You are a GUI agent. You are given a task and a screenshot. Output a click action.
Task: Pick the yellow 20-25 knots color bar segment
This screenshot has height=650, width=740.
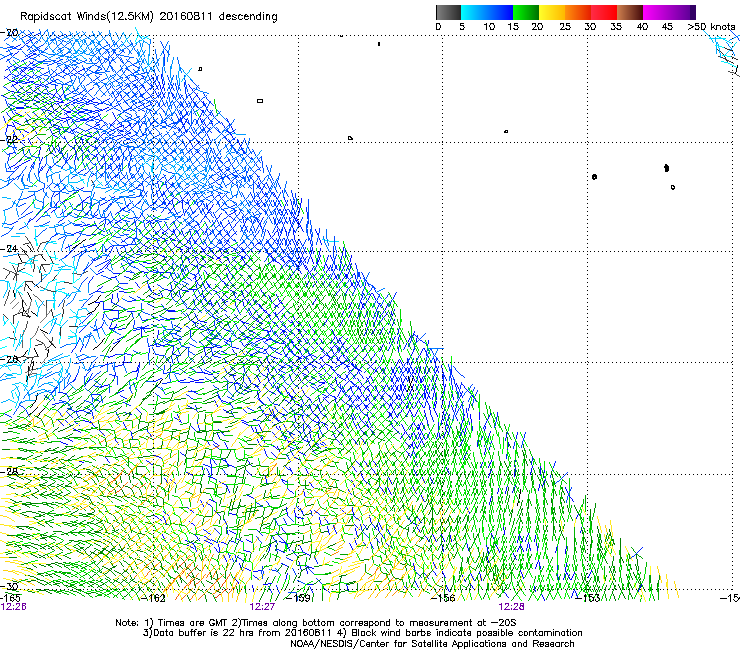[x=552, y=12]
